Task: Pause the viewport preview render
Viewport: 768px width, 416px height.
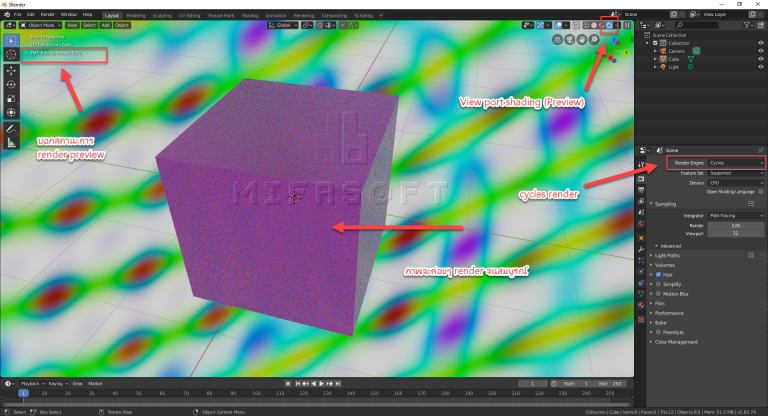Action: (627, 25)
